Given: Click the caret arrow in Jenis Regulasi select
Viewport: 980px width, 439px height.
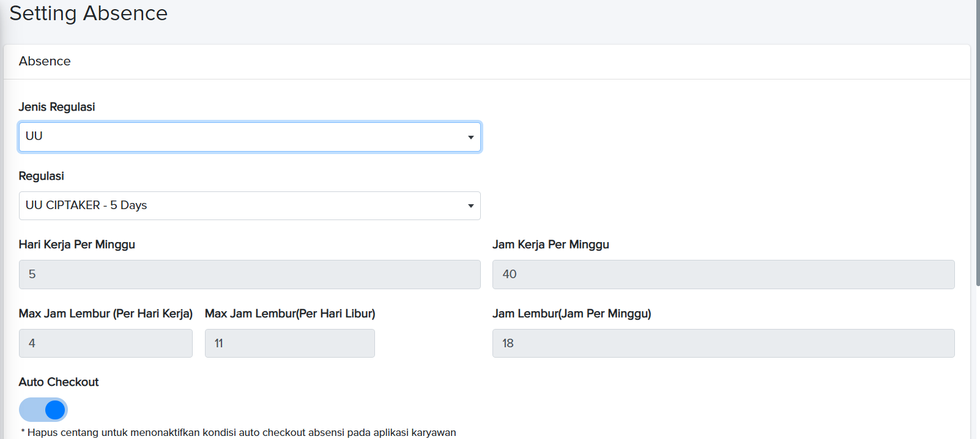Looking at the screenshot, I should coord(470,137).
